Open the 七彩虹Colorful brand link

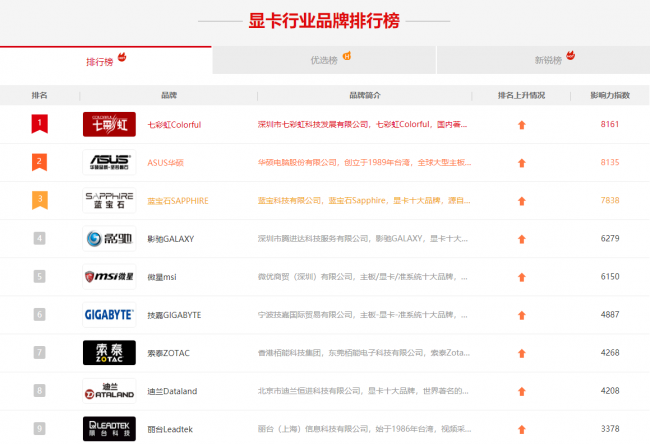(174, 125)
